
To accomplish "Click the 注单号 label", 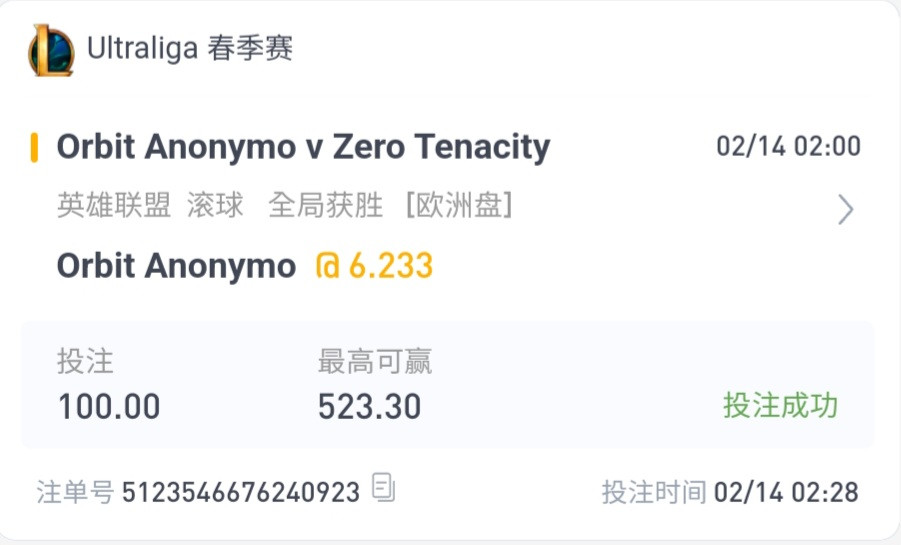I will click(75, 492).
